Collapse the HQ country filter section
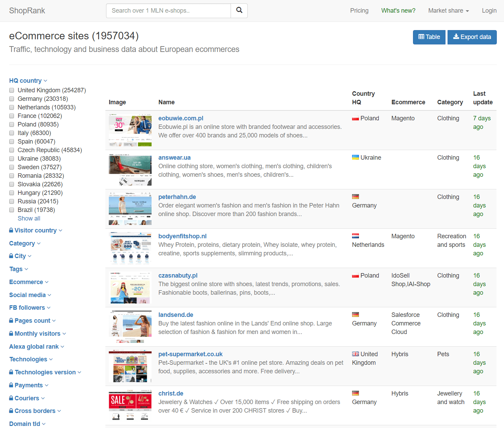Screen dimensions: 504x428 [x=28, y=81]
